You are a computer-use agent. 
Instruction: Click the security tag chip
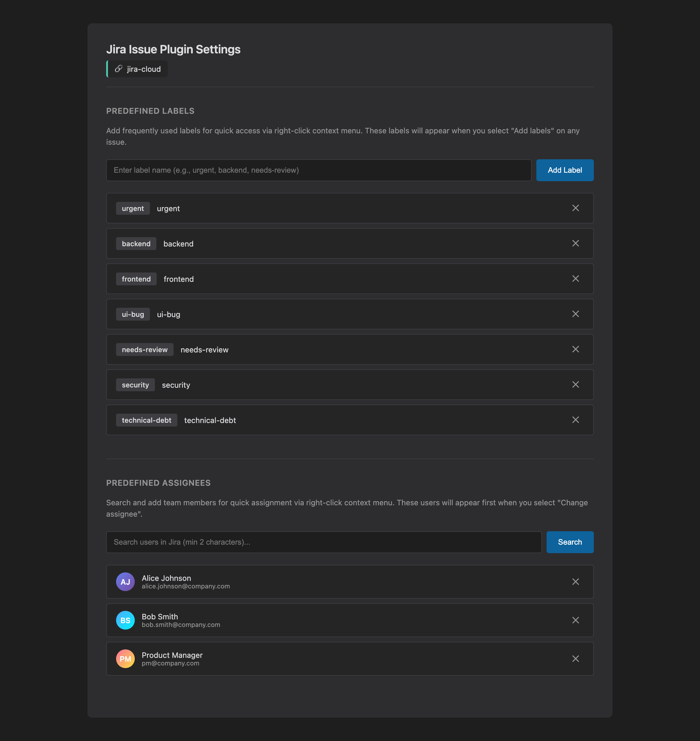135,385
